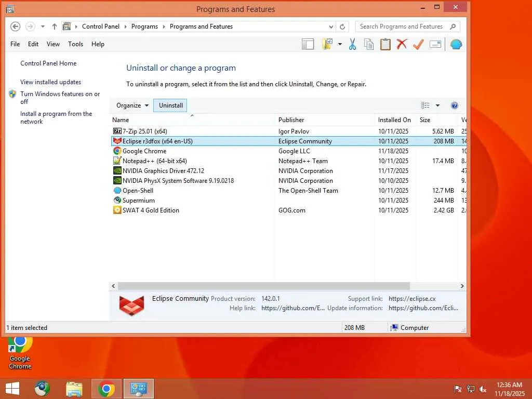The width and height of the screenshot is (532, 399).
Task: Open the Help menu
Action: coord(98,44)
